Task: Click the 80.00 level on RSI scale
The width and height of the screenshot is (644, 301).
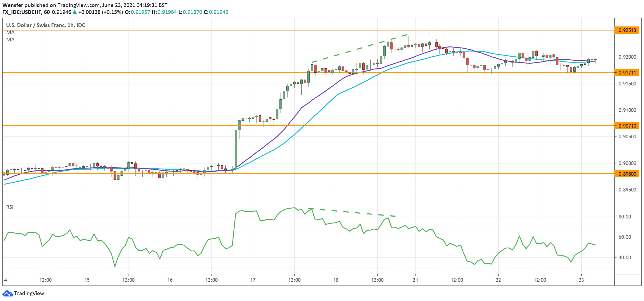Action: [x=625, y=217]
